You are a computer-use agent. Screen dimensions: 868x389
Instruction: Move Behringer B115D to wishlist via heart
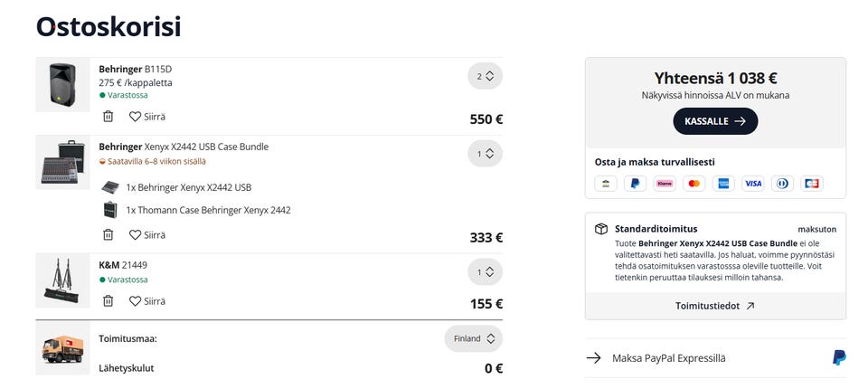coord(146,117)
